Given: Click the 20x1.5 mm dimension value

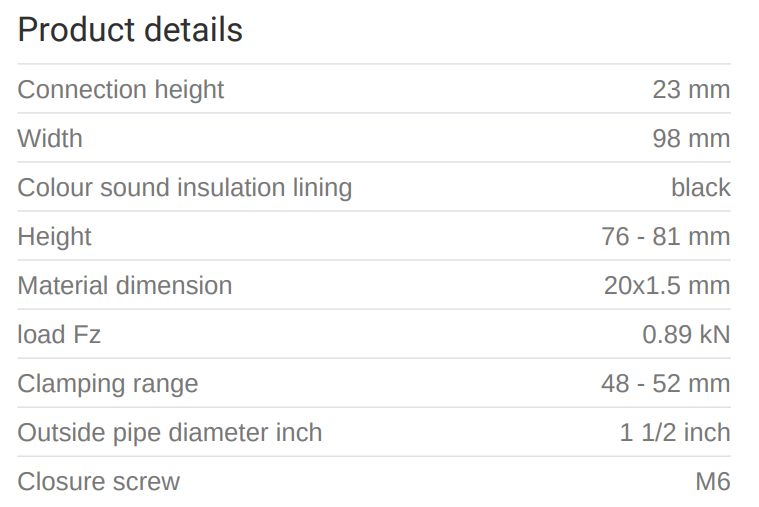Looking at the screenshot, I should 667,285.
